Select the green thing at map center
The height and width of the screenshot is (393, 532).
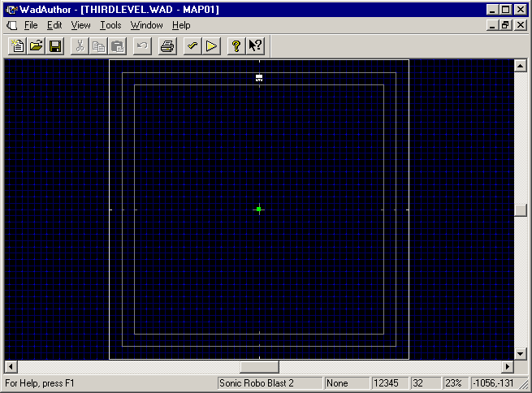259,209
